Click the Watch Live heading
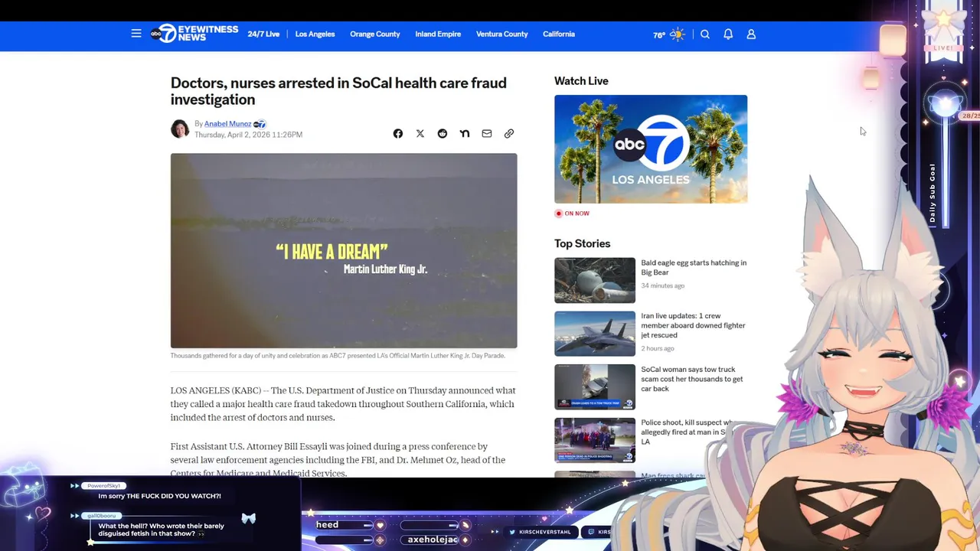 coord(581,81)
